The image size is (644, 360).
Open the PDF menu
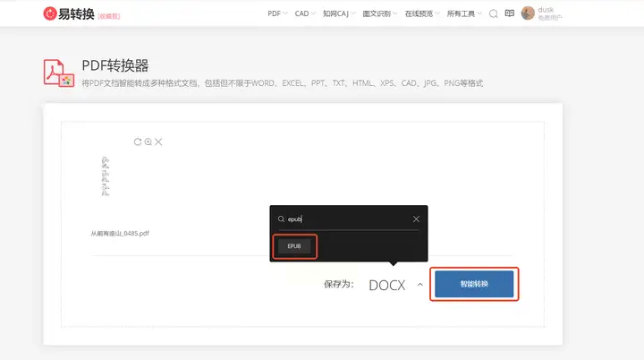point(277,13)
